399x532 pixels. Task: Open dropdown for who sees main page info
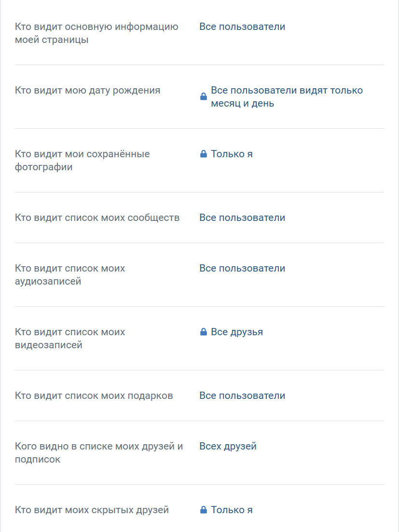242,27
